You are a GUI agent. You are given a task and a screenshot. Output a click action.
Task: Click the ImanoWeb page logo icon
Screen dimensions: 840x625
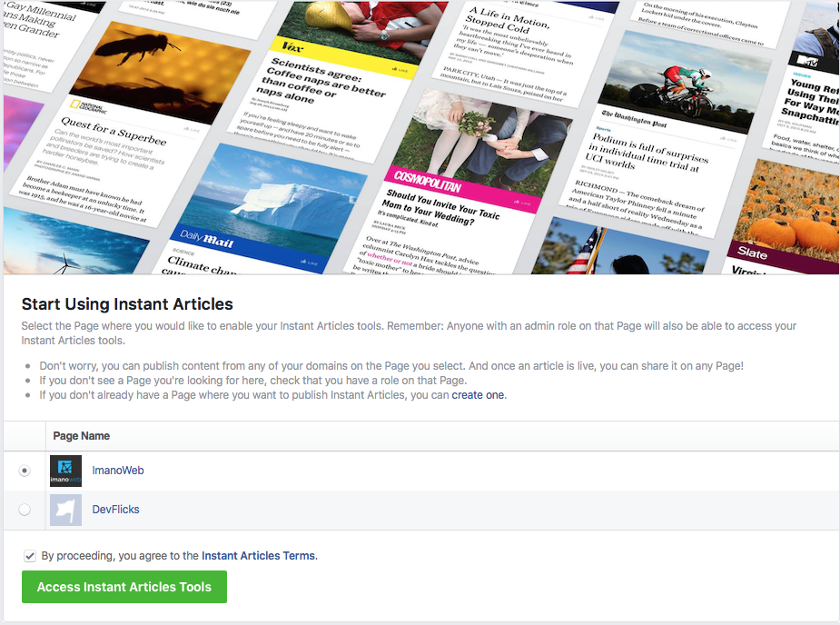[x=66, y=471]
